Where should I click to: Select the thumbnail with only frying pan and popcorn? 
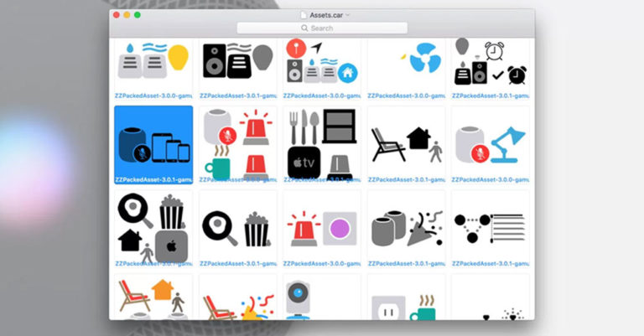click(238, 228)
